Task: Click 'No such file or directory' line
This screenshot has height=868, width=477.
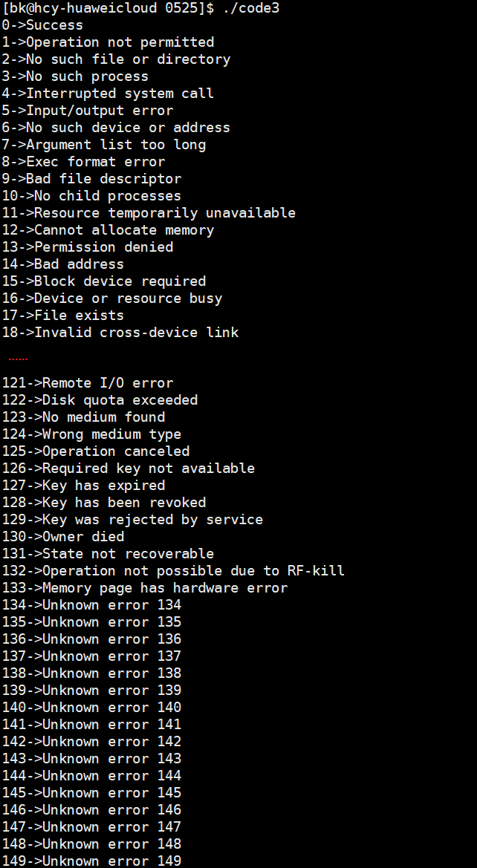Action: (x=116, y=59)
